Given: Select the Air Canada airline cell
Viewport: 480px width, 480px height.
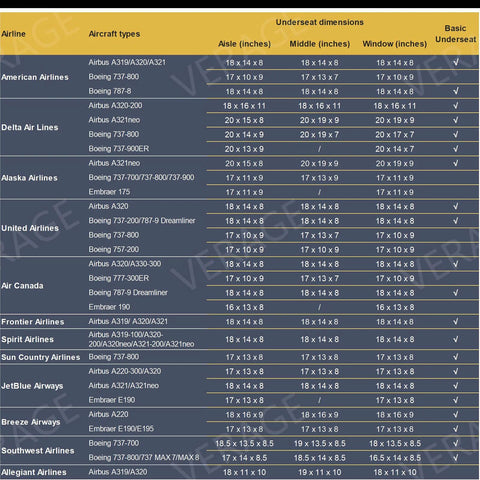Looking at the screenshot, I should 22,286.
